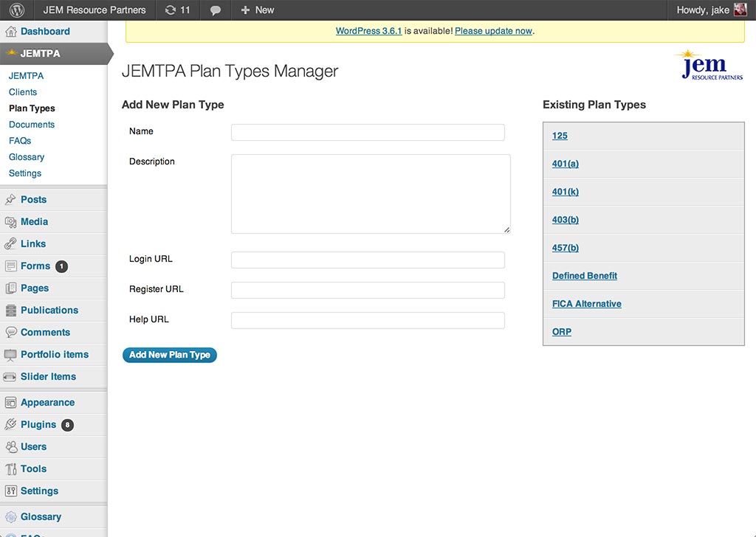Open the Defined Benefit plan type
756x537 pixels.
point(585,275)
